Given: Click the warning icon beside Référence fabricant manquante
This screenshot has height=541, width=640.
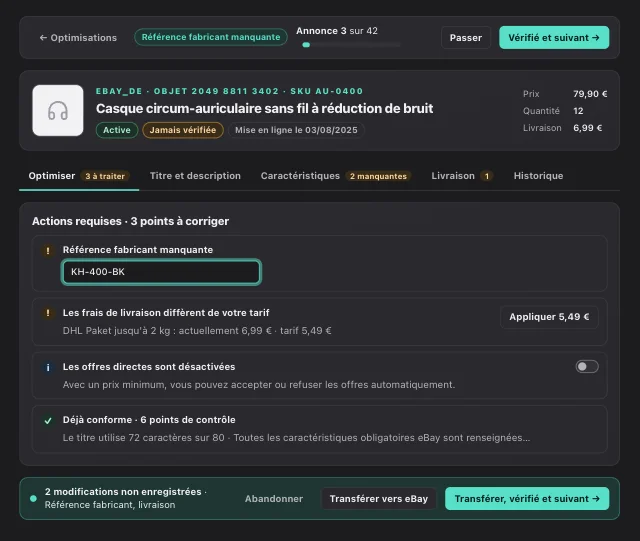Looking at the screenshot, I should (48, 250).
